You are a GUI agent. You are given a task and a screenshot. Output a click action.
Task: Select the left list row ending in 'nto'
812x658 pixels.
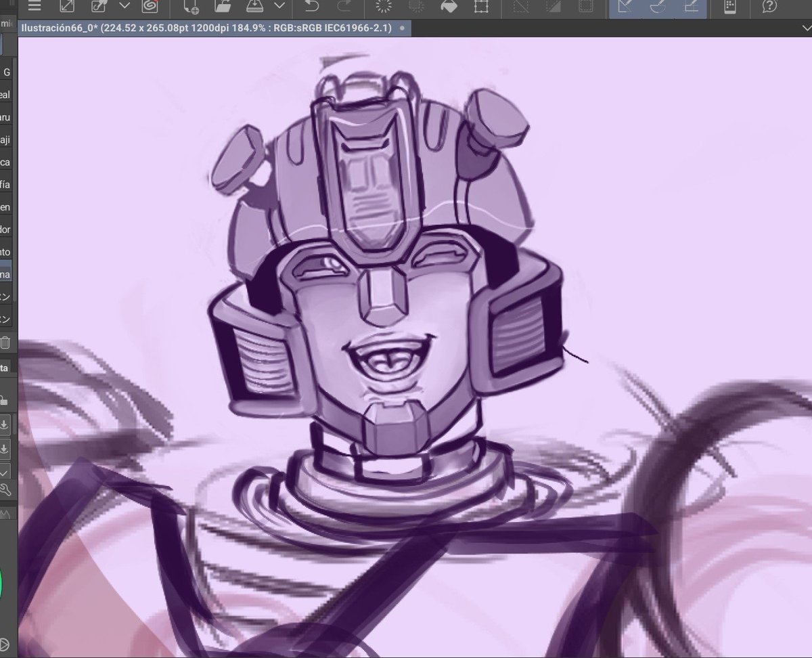(6, 252)
